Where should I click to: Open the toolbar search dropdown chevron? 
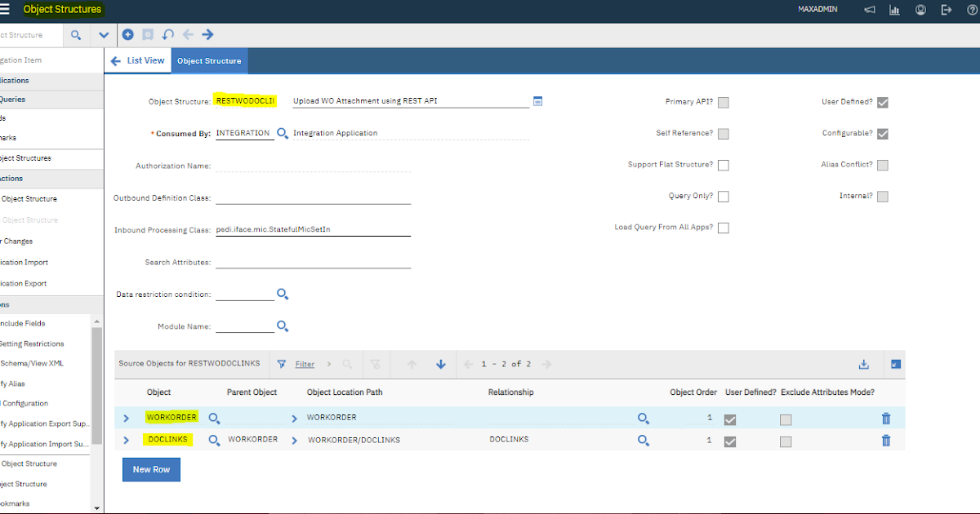coord(103,35)
